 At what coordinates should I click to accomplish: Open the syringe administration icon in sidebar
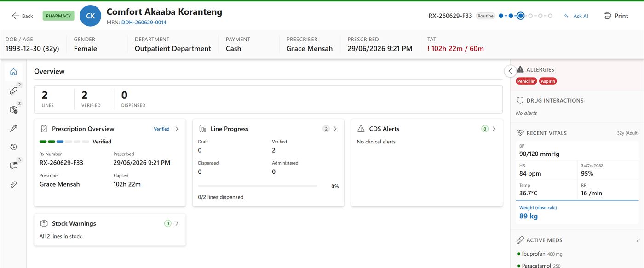tap(13, 128)
